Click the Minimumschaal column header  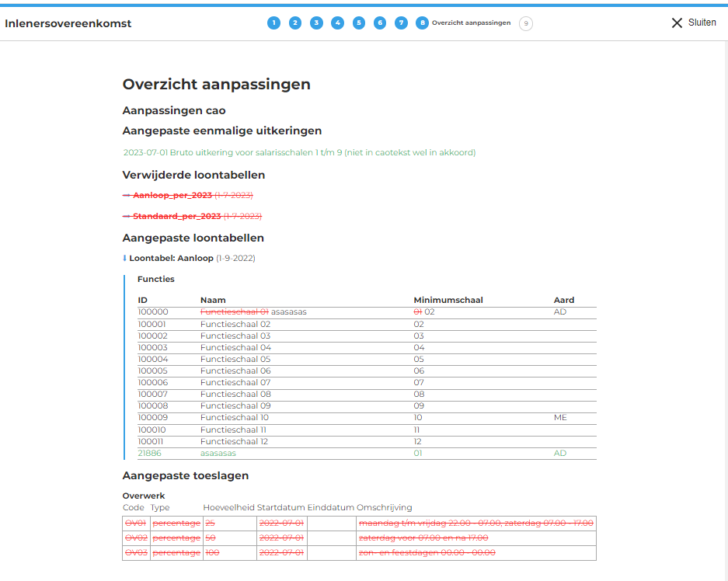point(450,300)
